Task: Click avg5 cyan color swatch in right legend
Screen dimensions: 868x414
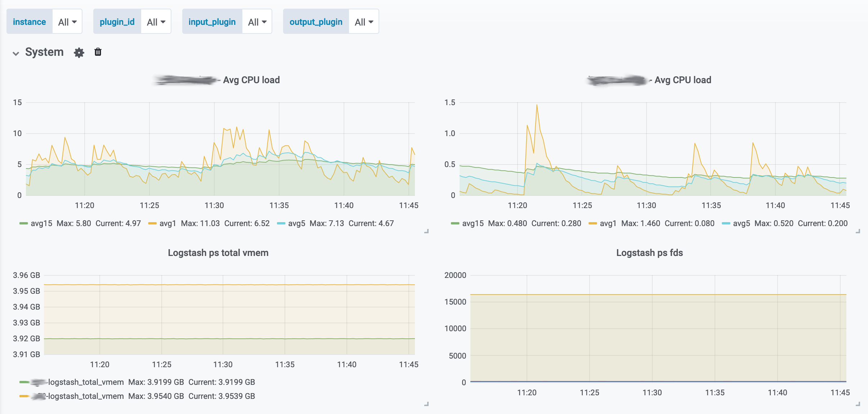Action: pos(726,224)
